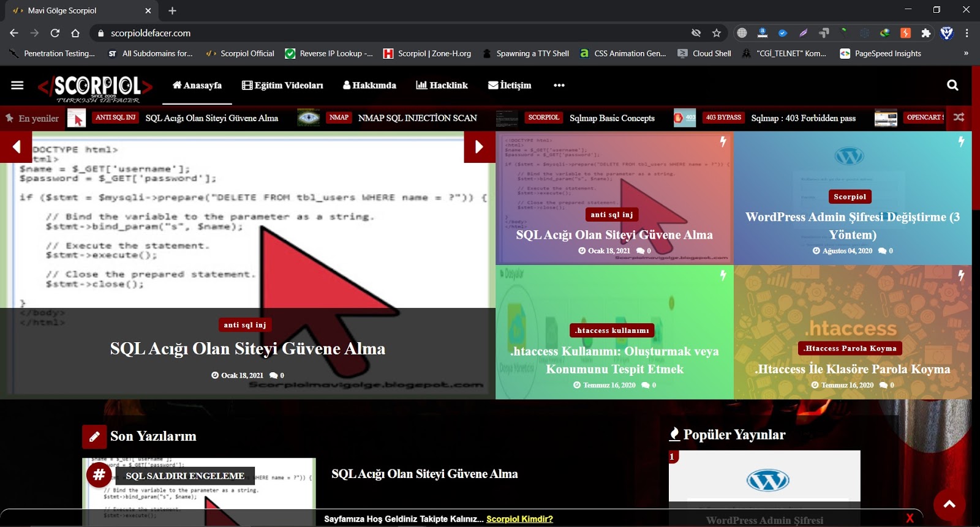This screenshot has height=527, width=980.
Task: Go to the Anasayfa menu item
Action: [197, 85]
